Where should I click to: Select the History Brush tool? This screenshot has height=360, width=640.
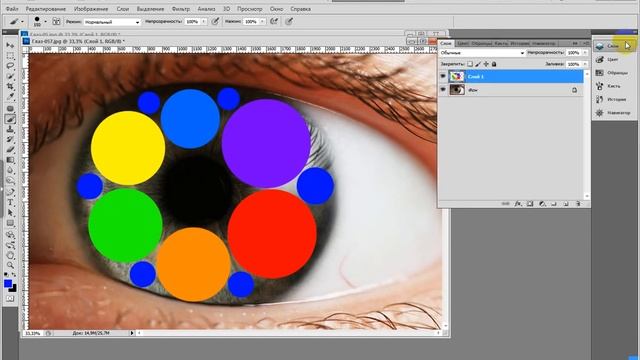10,140
